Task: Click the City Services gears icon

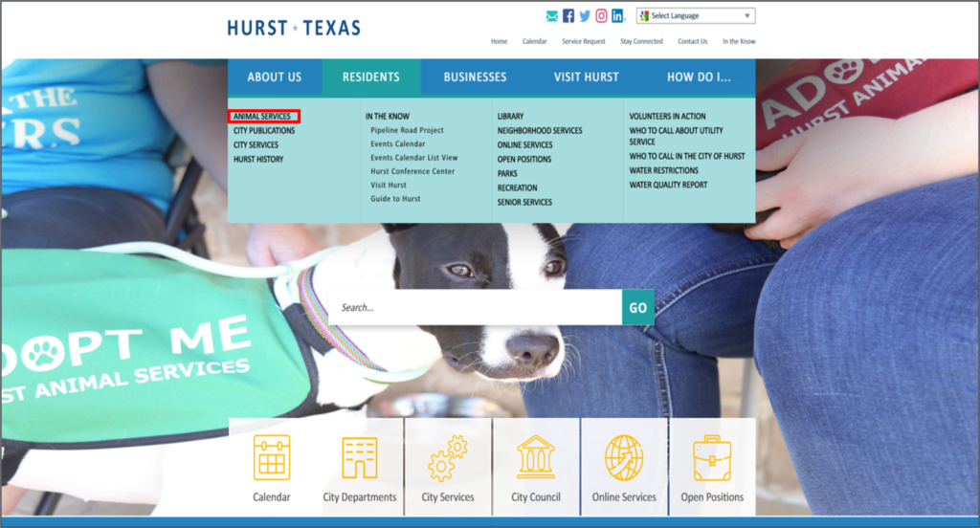Action: click(448, 458)
